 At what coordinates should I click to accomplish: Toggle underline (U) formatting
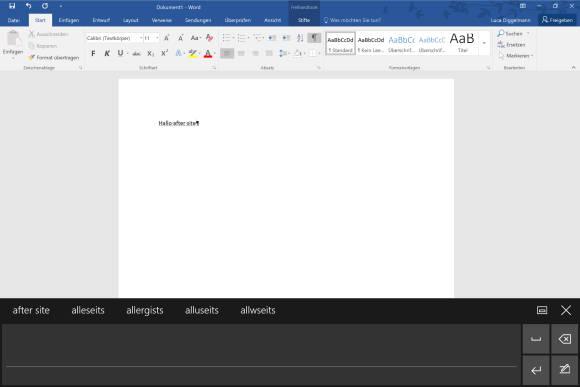(x=120, y=54)
